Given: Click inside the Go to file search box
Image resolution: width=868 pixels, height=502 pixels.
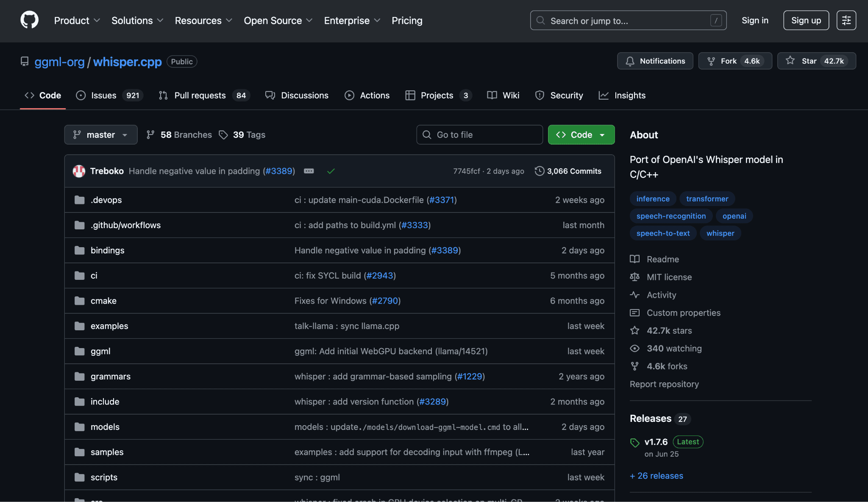Looking at the screenshot, I should click(x=479, y=134).
